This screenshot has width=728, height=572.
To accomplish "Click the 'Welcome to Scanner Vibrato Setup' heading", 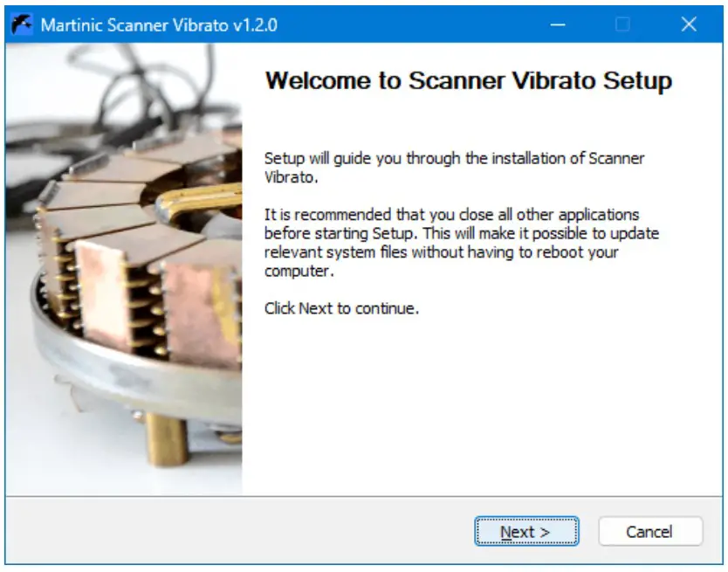I will pos(468,81).
